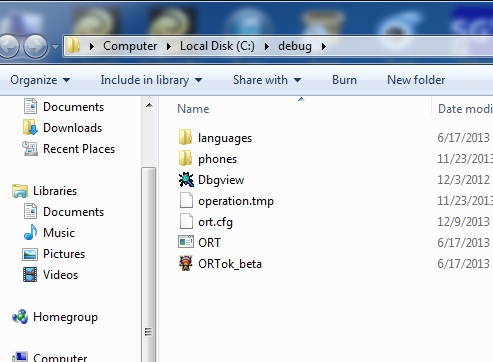Click the Libraries icon in sidebar
Screen dimensions: 493x362
tap(20, 191)
